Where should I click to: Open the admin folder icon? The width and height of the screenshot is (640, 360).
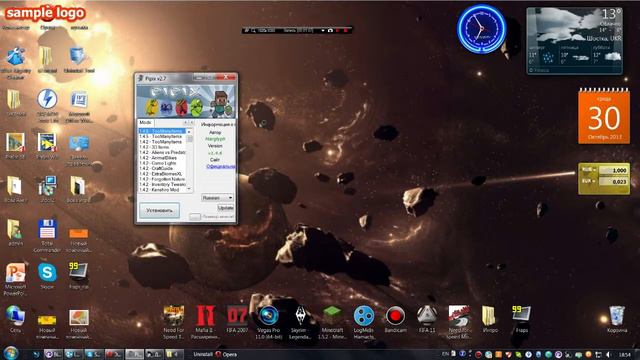pos(15,232)
